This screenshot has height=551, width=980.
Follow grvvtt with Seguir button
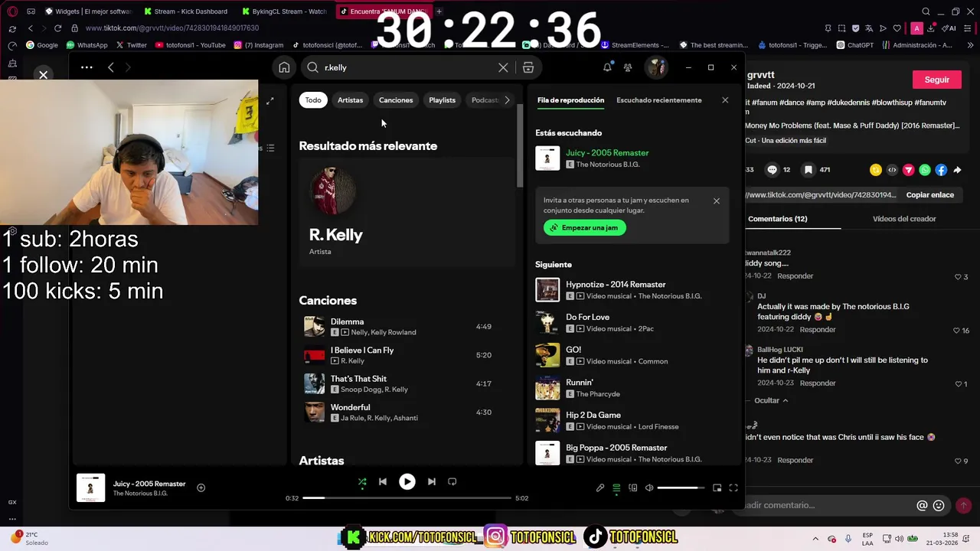click(936, 80)
